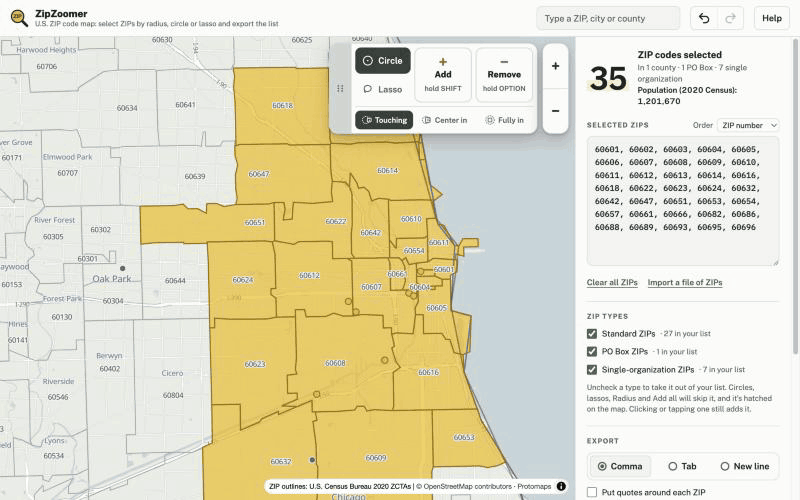
Task: Click unselected ZIP 60639 on the map
Action: click(195, 177)
